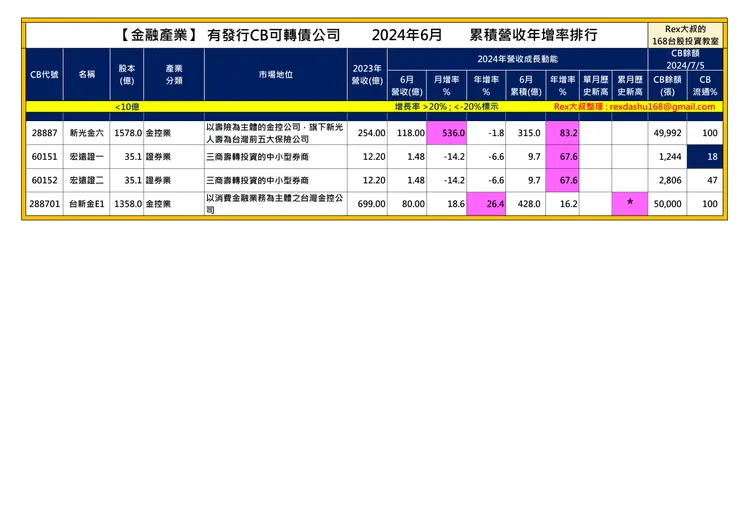This screenshot has width=740, height=523.
Task: Select cumulative cell 315.0
Action: pyautogui.click(x=526, y=133)
